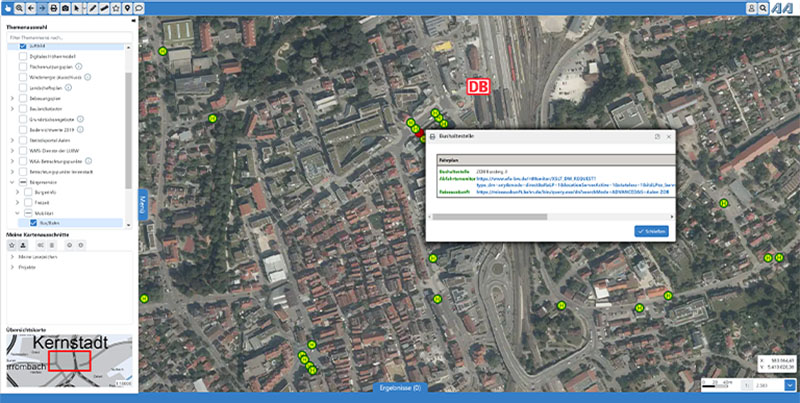
Task: Choose the pencil drawing tool
Action: pyautogui.click(x=92, y=8)
